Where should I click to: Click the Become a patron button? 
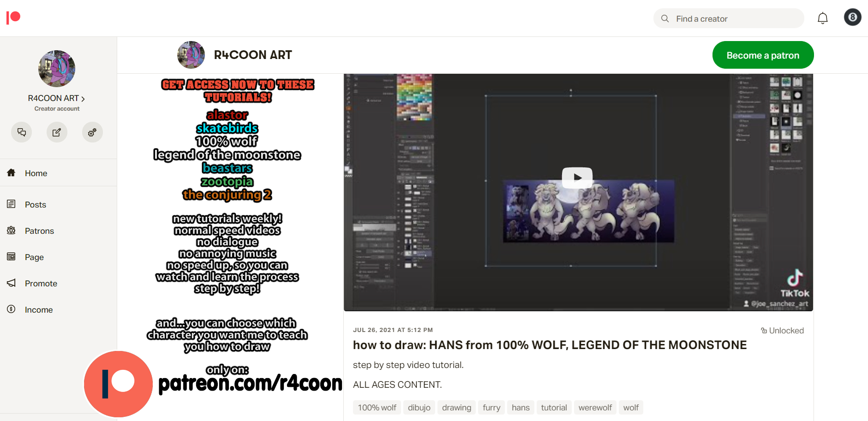click(762, 55)
